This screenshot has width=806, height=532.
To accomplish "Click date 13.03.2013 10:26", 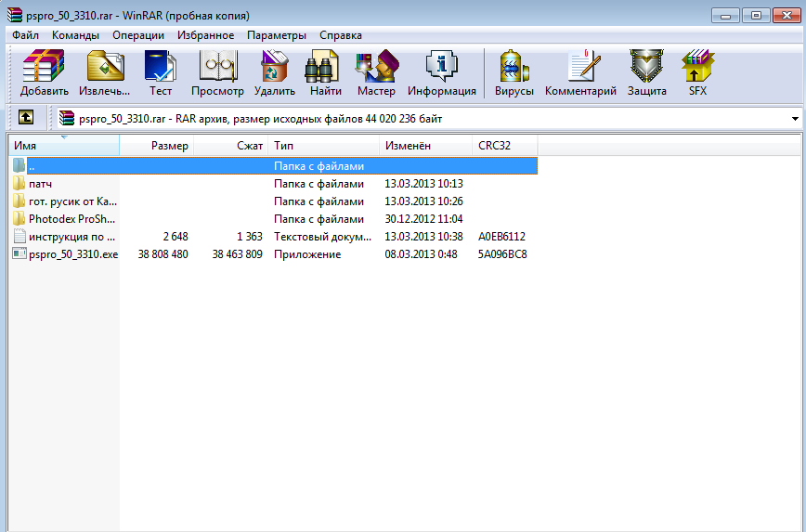I will coord(423,201).
